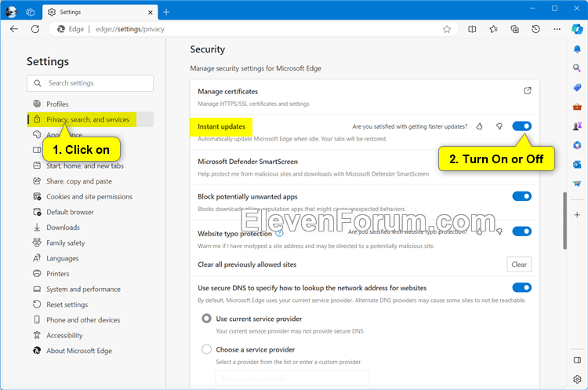Click the Enter custom provider field
This screenshot has width=588, height=390.
[292, 378]
